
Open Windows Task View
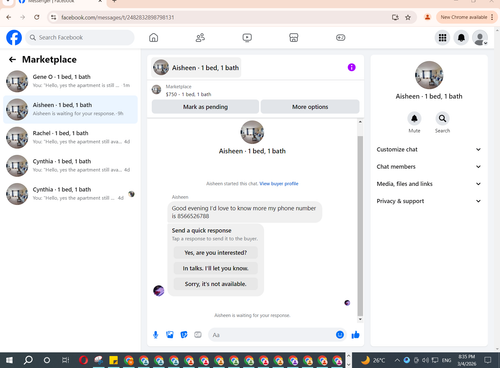click(x=65, y=360)
